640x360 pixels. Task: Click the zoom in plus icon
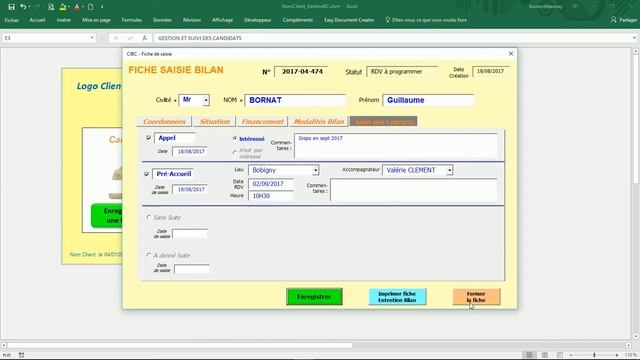pos(617,355)
